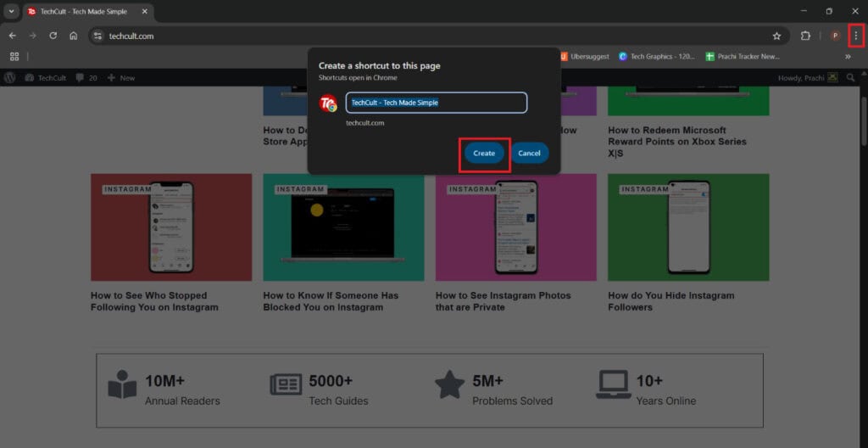Open the home page icon
Image resolution: width=868 pixels, height=448 pixels.
coord(74,36)
